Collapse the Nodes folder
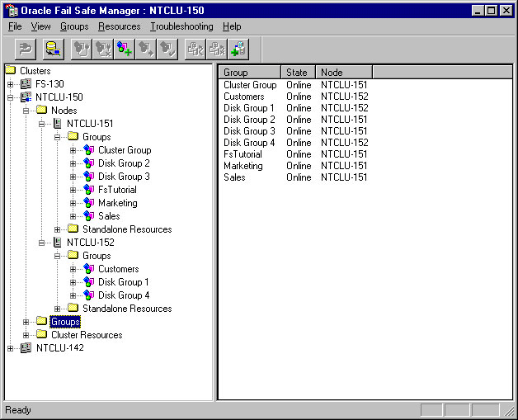 [26, 111]
